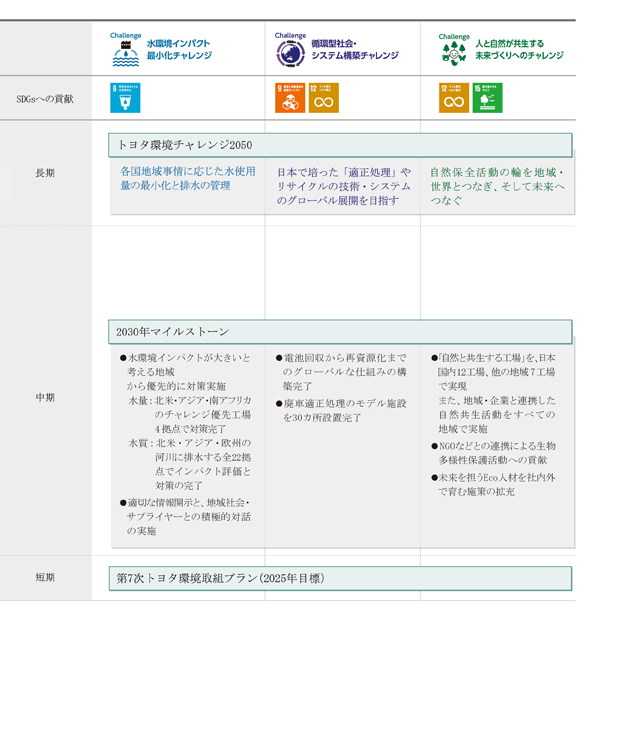640x732 pixels.
Task: Click the bullet 電池回収から再資源化まで
Action: pyautogui.click(x=341, y=372)
